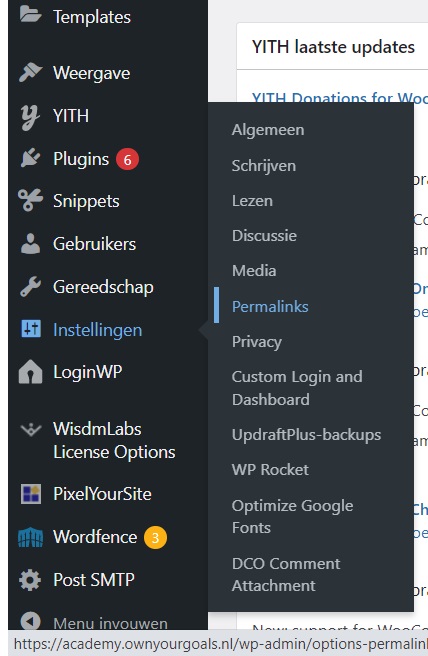
Task: Click the LoginWP sidebar entry
Action: pos(87,372)
